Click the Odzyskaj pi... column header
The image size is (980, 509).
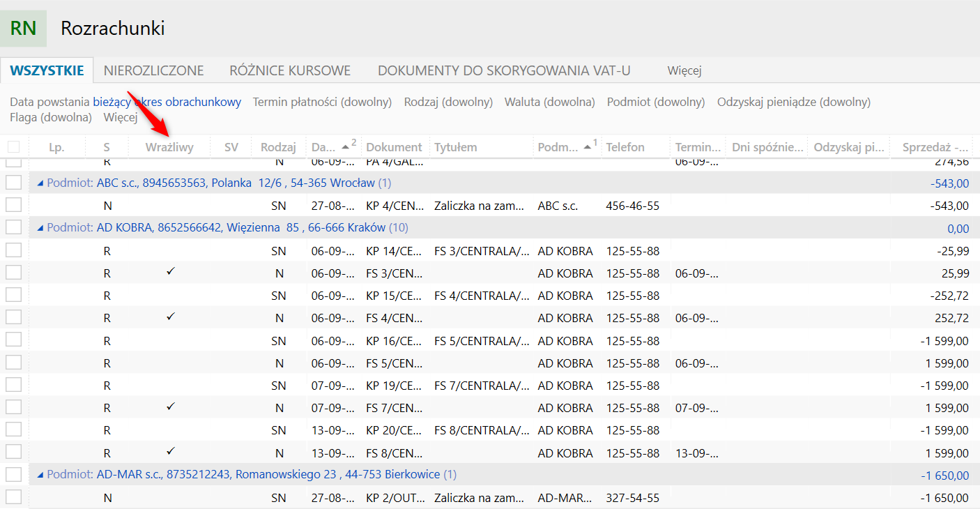(x=849, y=147)
